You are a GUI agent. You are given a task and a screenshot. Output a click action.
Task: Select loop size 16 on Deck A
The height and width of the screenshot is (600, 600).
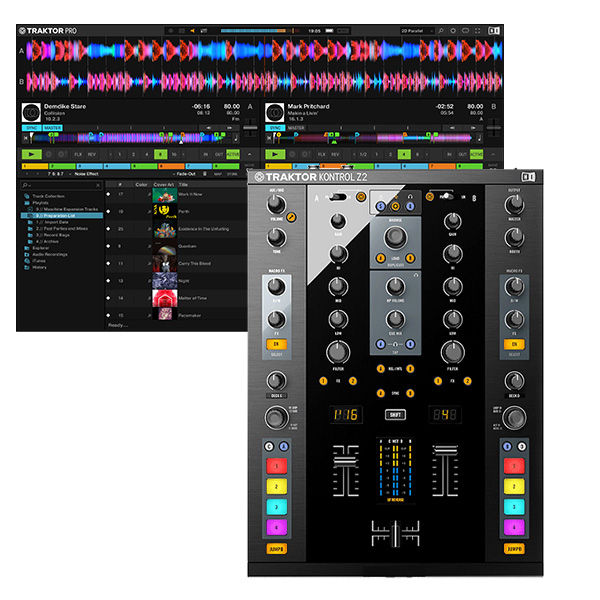174,154
